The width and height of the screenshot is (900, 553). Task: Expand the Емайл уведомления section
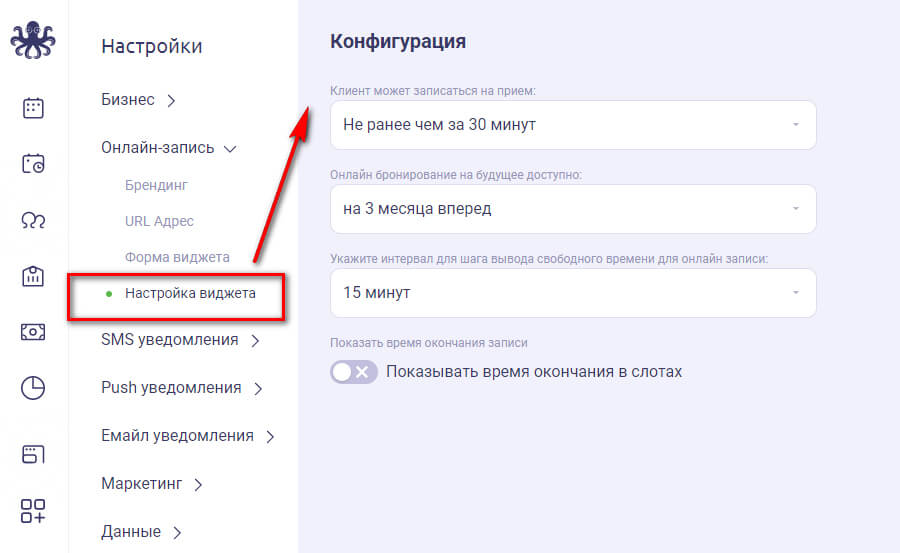click(x=188, y=436)
